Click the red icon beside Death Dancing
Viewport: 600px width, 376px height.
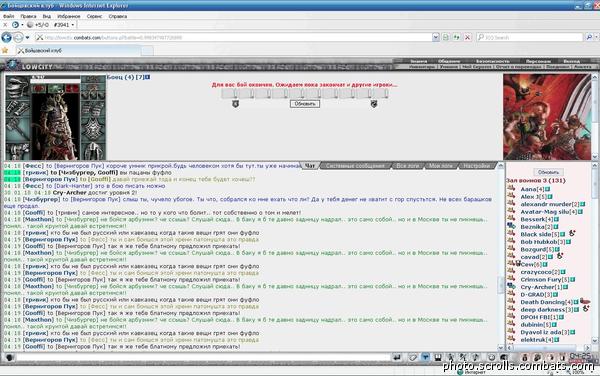(x=584, y=301)
